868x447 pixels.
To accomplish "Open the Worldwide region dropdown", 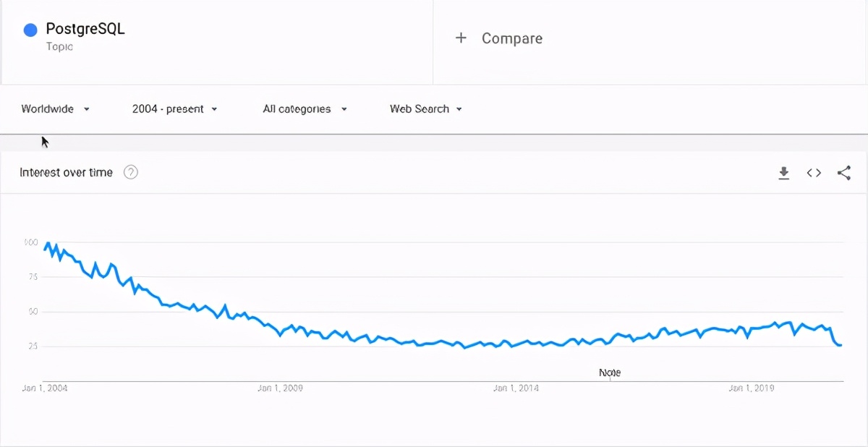I will pos(56,109).
